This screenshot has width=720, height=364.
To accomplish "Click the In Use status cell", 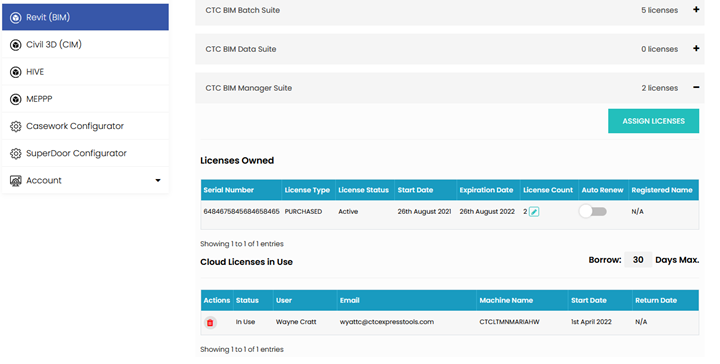I will point(245,322).
